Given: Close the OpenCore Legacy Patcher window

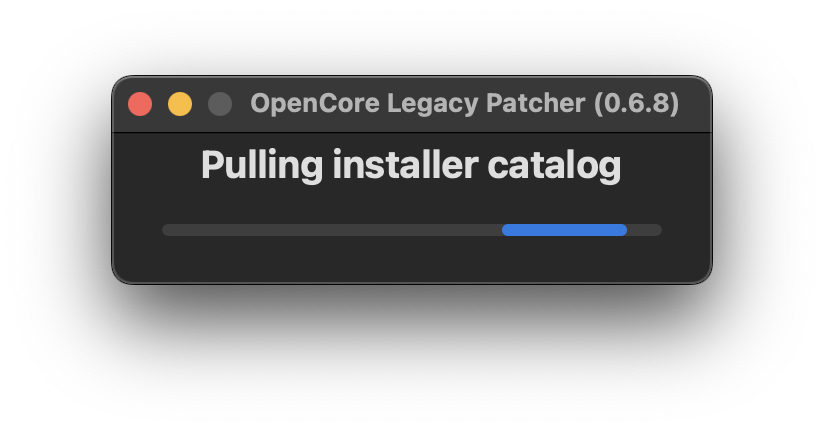Looking at the screenshot, I should 140,104.
